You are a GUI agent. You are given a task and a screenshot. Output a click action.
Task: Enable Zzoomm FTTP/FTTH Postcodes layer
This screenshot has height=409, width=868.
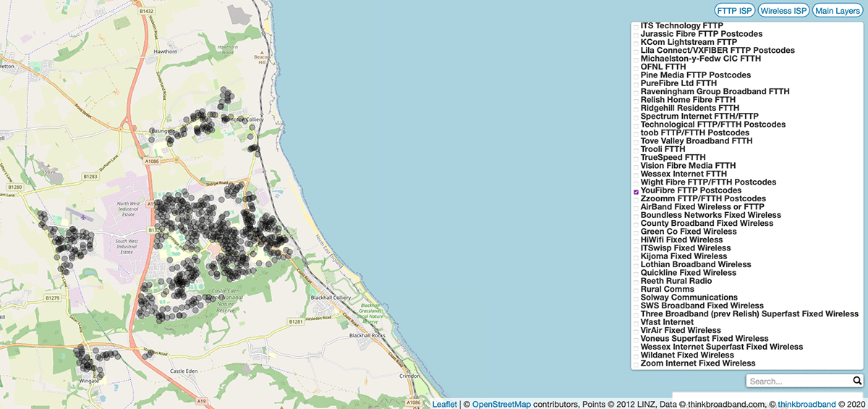click(x=636, y=199)
